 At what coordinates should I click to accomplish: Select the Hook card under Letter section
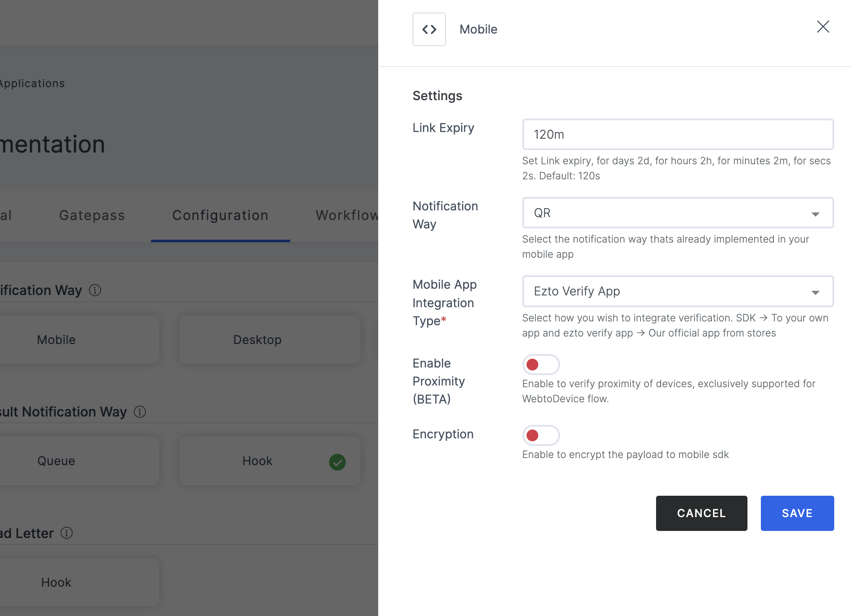[79, 582]
